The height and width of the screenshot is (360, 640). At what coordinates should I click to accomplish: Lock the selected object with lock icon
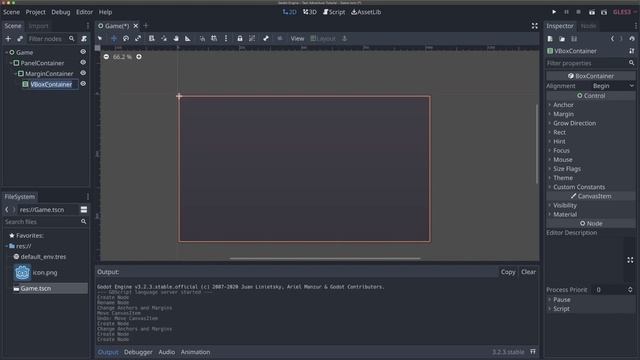[240, 38]
